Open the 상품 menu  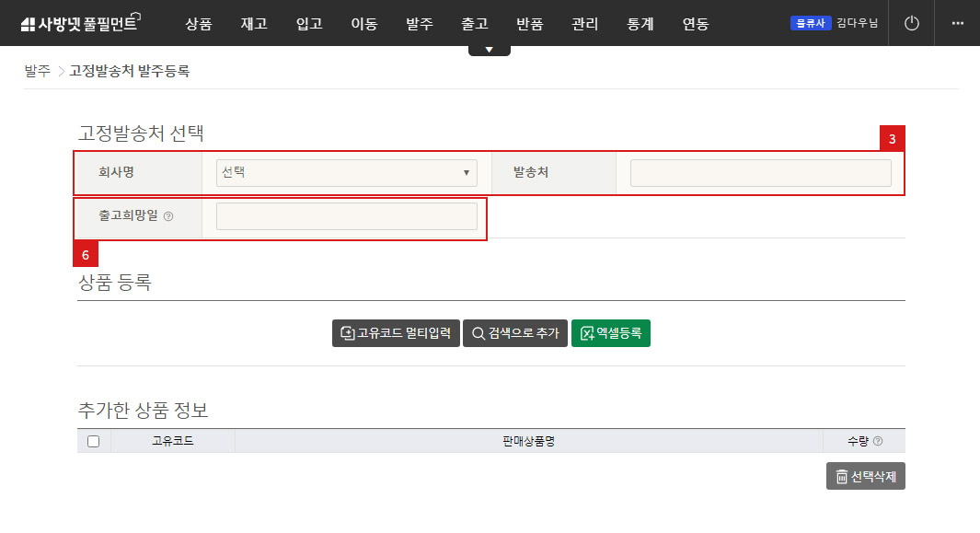point(198,24)
